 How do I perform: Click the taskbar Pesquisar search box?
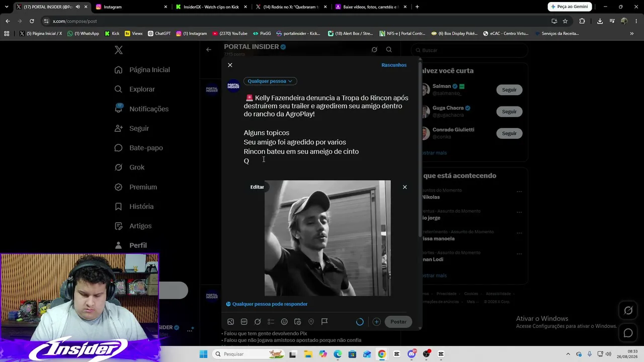248,354
